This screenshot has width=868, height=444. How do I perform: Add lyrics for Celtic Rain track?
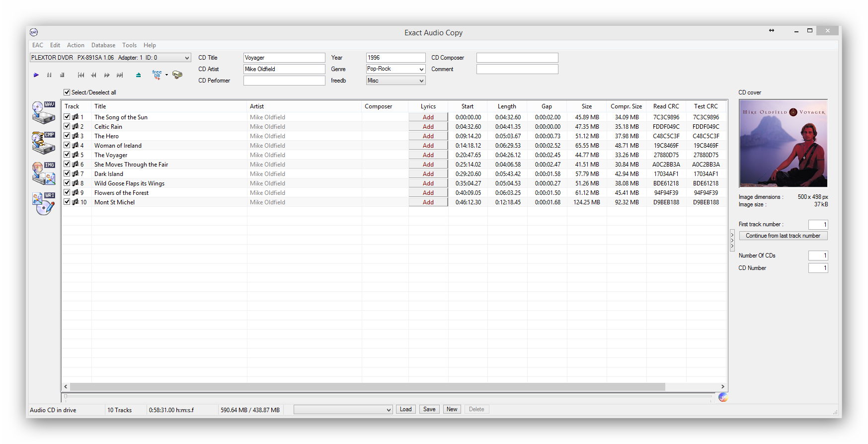(428, 127)
